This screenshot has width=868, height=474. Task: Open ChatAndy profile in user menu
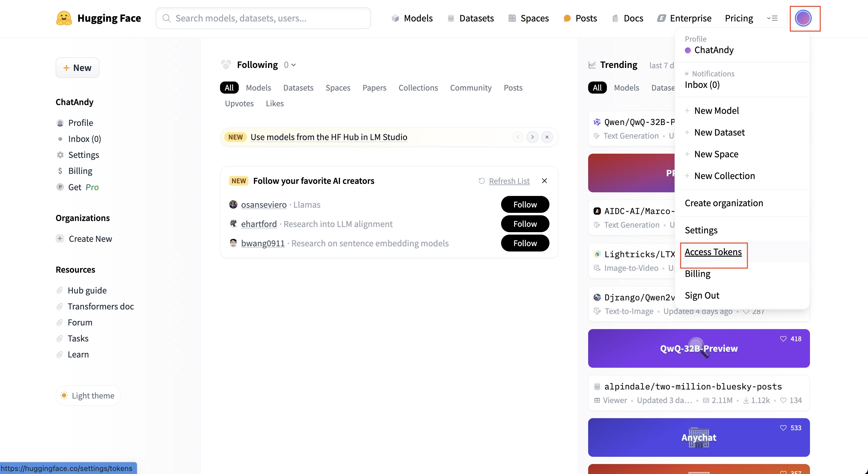714,50
